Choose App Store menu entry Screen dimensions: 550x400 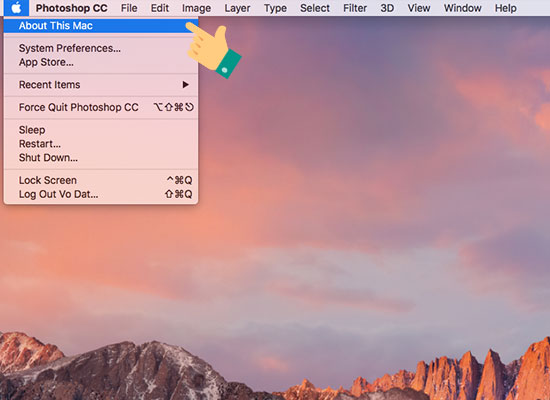click(101, 62)
